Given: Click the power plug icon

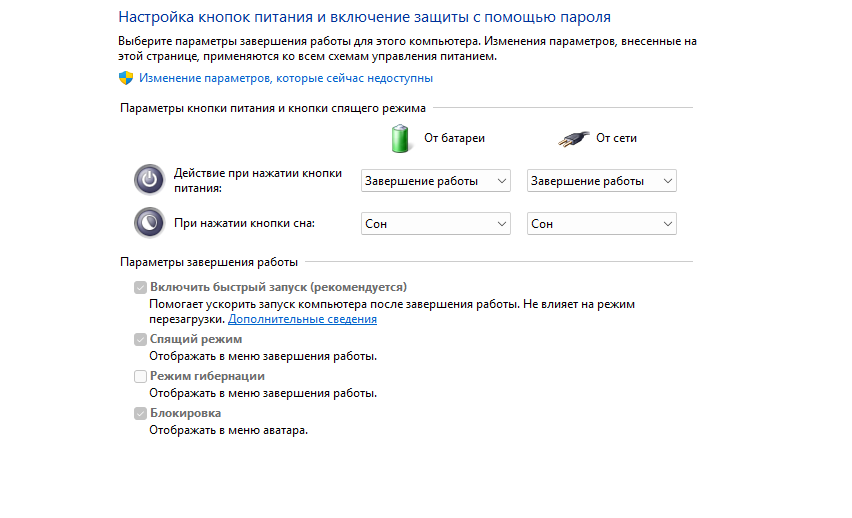Looking at the screenshot, I should (x=573, y=139).
